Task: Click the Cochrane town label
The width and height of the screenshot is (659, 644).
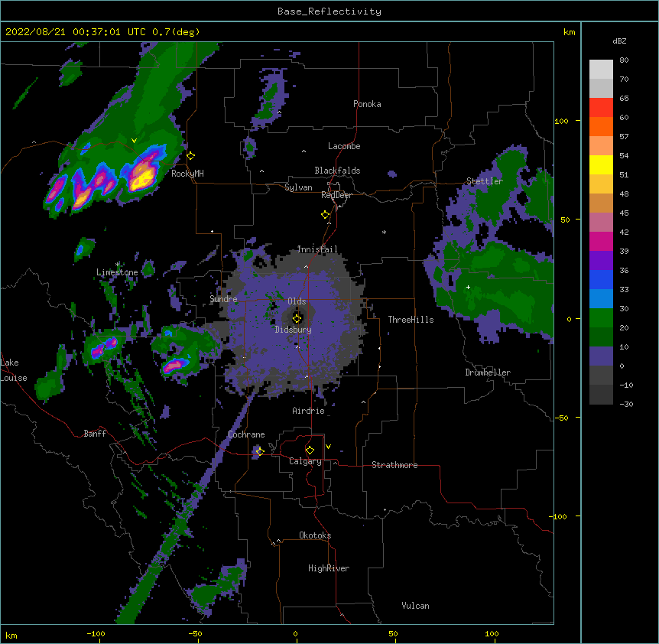Action: [x=246, y=434]
